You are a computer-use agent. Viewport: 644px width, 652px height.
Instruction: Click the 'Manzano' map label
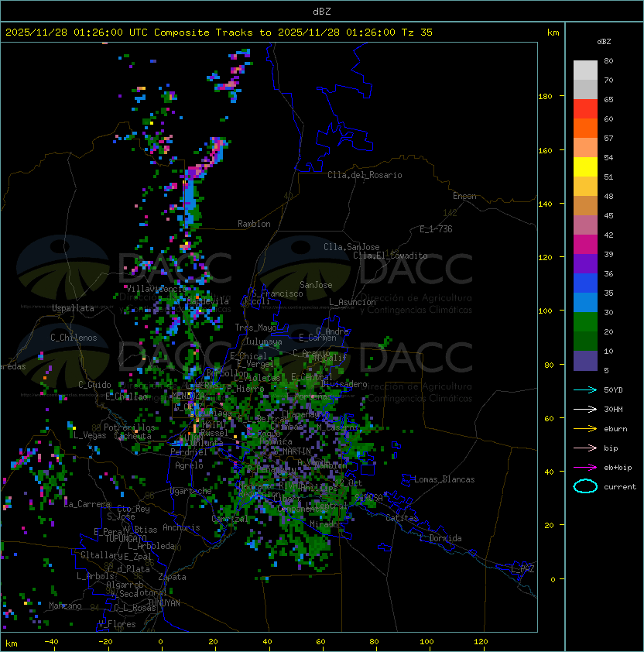tap(65, 606)
